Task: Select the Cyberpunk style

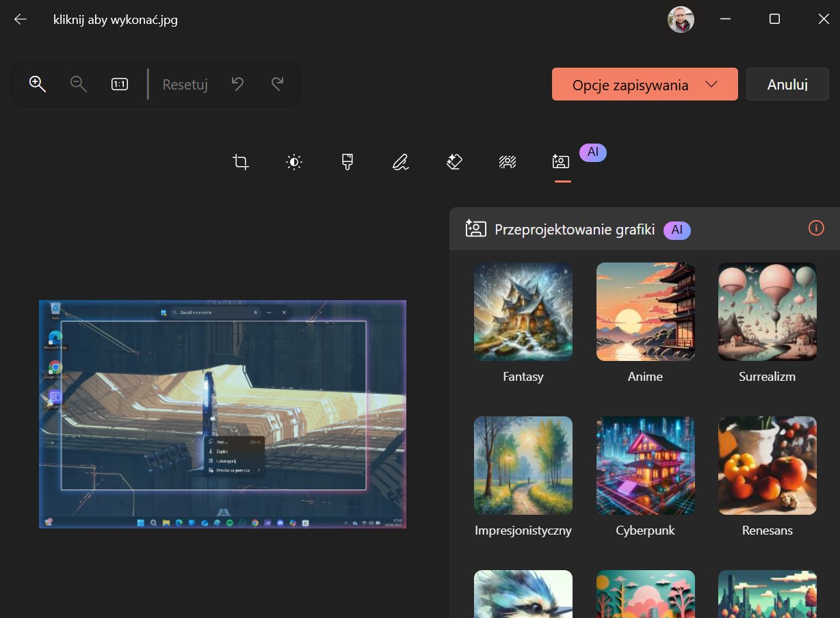Action: 646,466
